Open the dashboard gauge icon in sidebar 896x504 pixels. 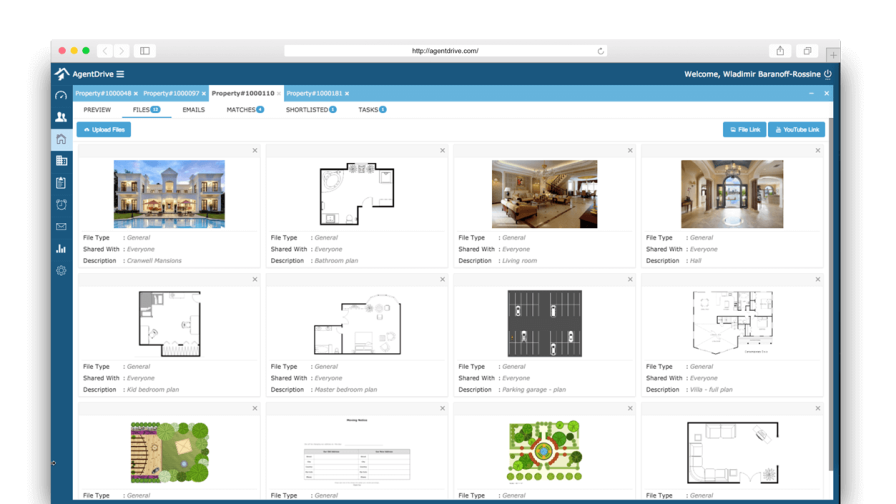(x=61, y=95)
